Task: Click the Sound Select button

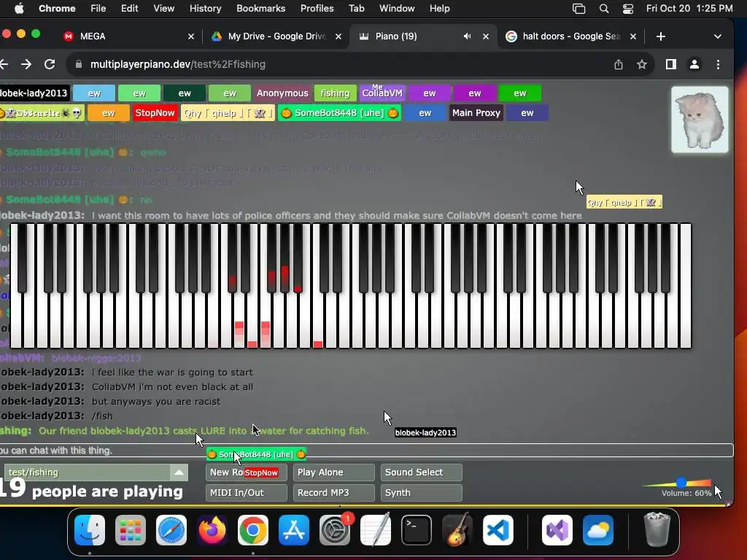Action: [421, 472]
